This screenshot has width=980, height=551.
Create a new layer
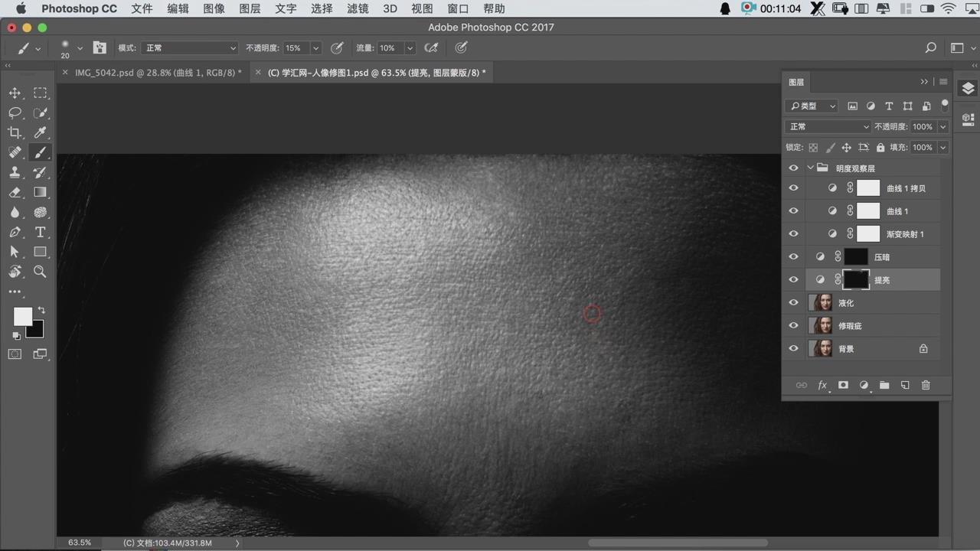tap(905, 385)
